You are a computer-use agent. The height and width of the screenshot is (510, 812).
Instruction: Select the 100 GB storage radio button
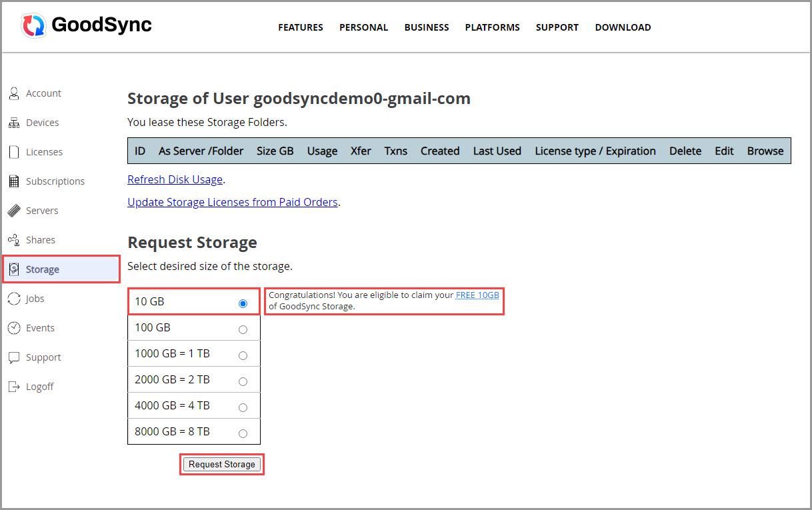243,329
